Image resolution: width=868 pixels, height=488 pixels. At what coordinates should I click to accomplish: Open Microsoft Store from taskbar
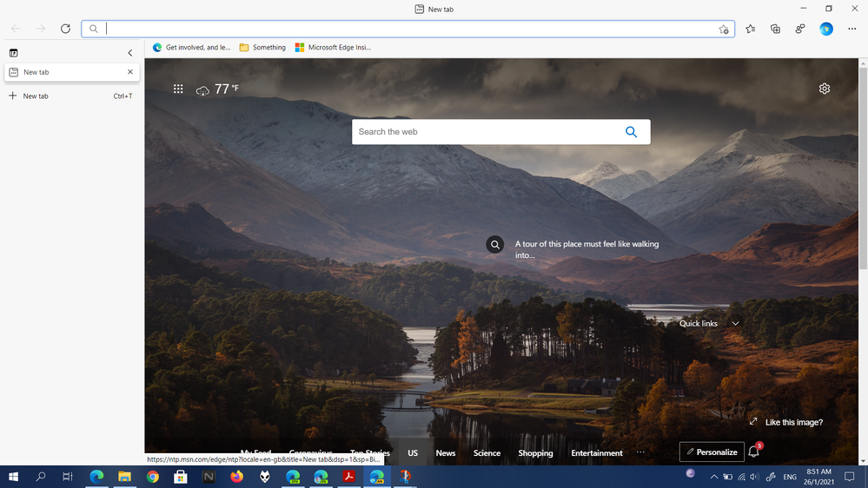pos(181,477)
